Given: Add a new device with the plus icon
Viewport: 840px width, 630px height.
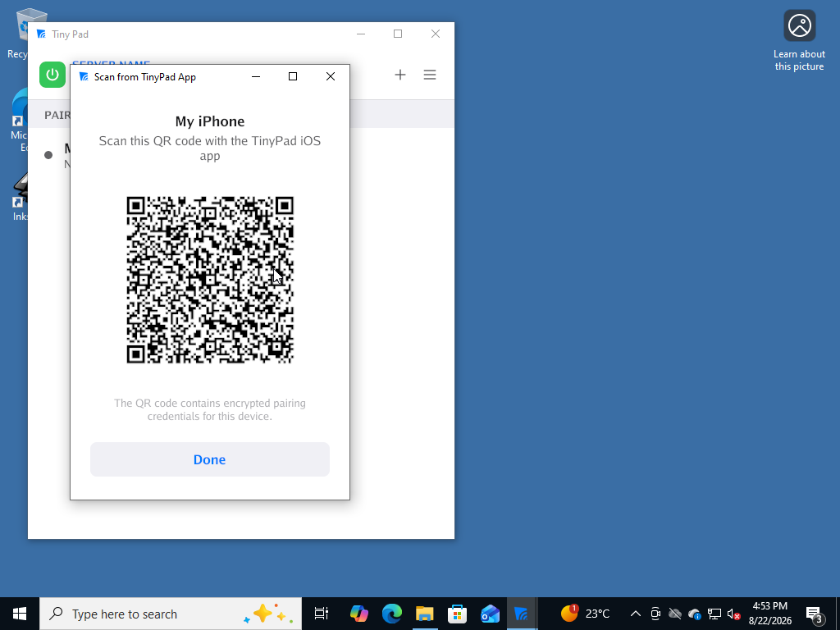Looking at the screenshot, I should pos(400,75).
